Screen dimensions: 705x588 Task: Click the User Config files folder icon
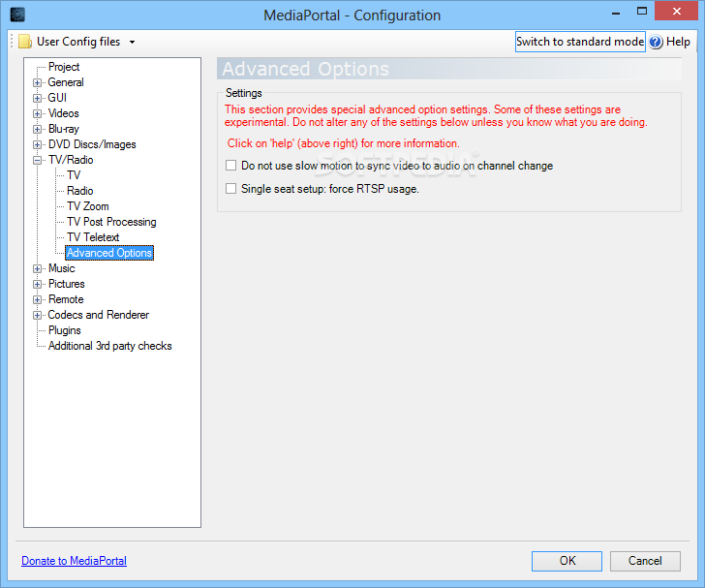[x=25, y=42]
